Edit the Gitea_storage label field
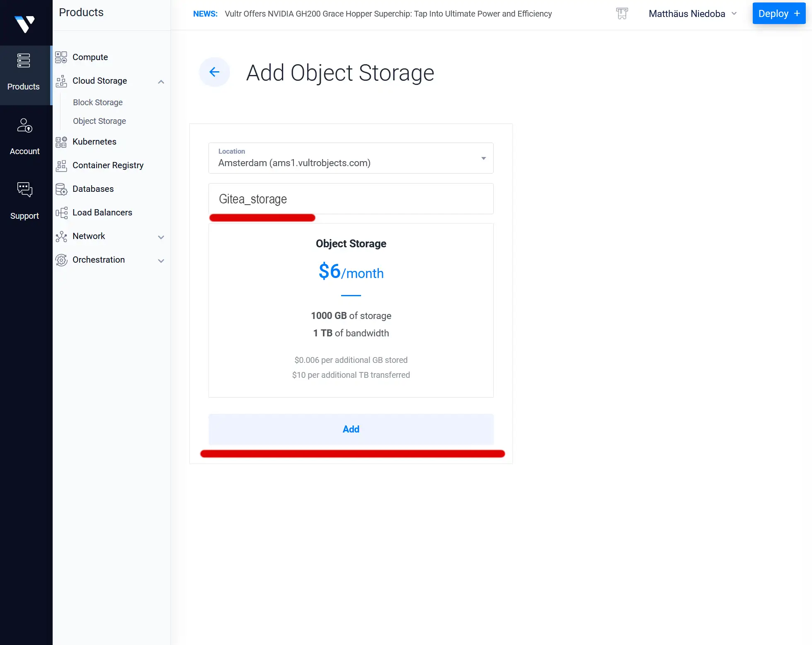The image size is (812, 645). point(351,199)
